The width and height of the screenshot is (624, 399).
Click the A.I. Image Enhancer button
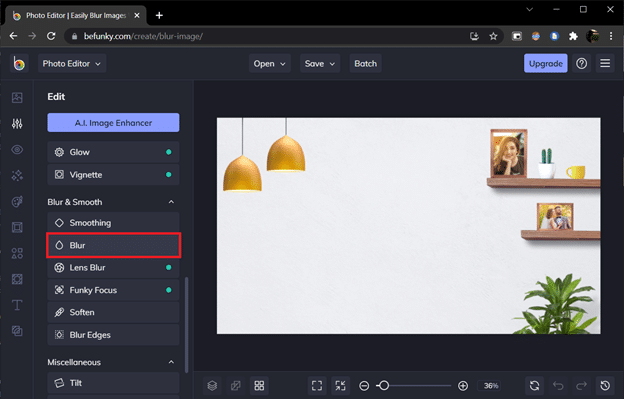pyautogui.click(x=113, y=123)
